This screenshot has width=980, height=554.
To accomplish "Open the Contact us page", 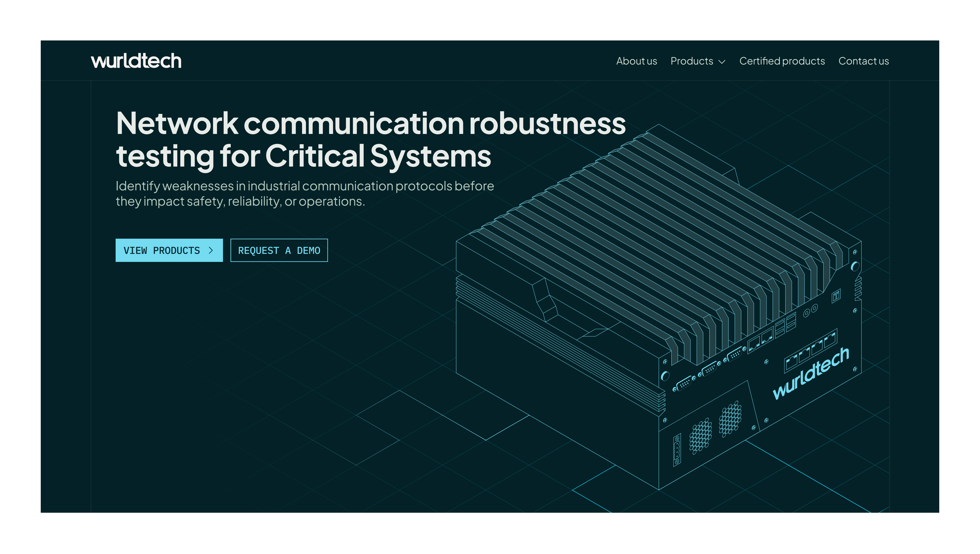I will (864, 61).
